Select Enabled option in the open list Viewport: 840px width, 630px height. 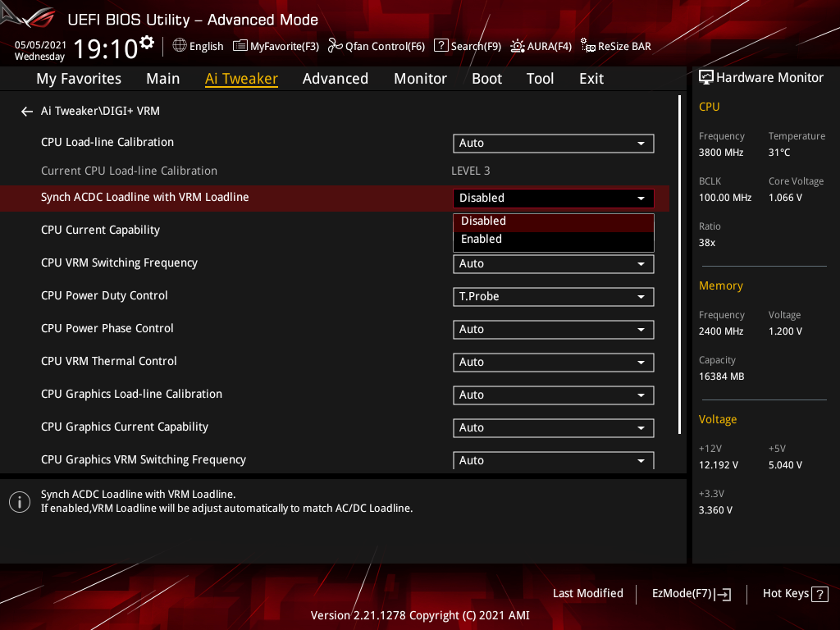click(554, 240)
